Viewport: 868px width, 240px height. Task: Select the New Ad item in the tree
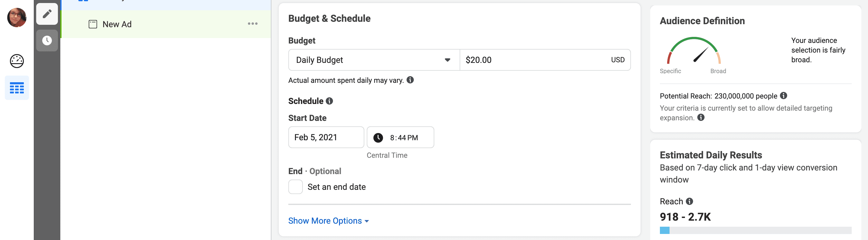(x=117, y=24)
